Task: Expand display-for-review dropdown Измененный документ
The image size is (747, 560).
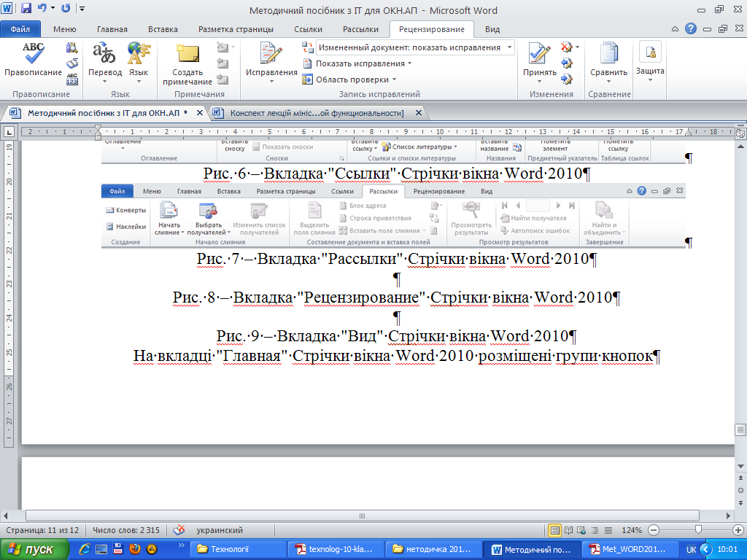Action: pyautogui.click(x=510, y=47)
